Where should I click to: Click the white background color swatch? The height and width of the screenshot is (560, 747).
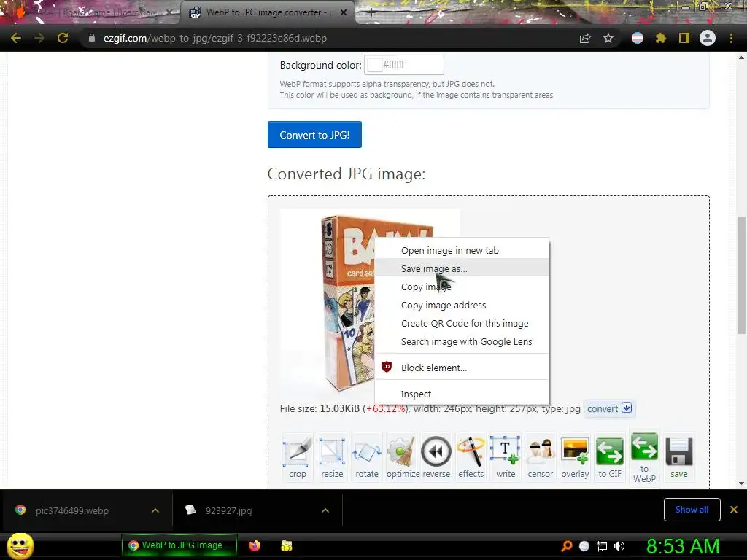click(x=374, y=65)
